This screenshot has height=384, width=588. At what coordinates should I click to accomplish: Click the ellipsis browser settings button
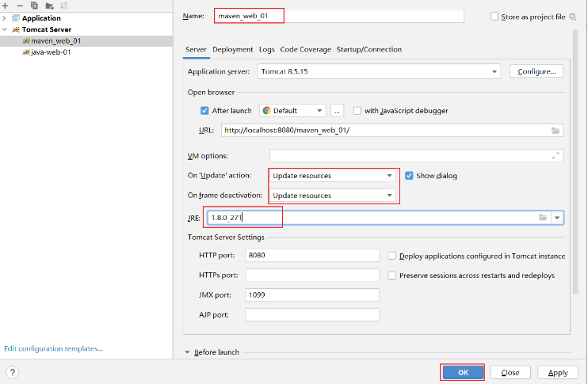pos(337,111)
